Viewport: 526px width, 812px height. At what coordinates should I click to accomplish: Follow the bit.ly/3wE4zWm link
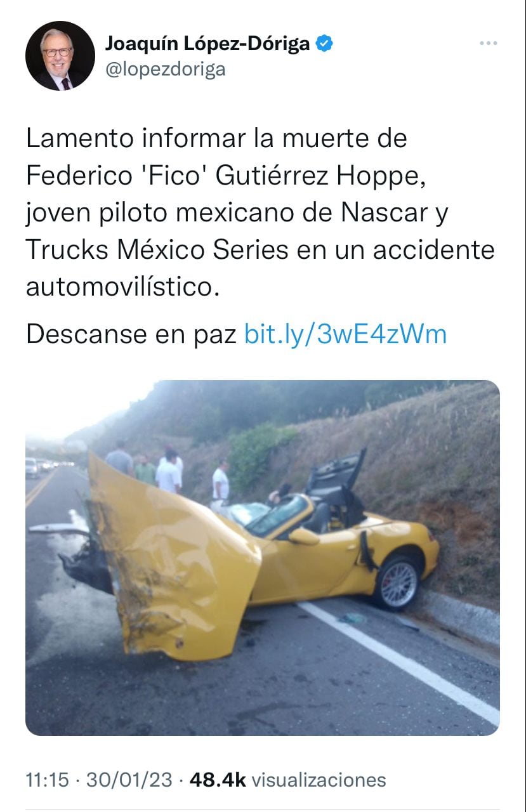346,334
